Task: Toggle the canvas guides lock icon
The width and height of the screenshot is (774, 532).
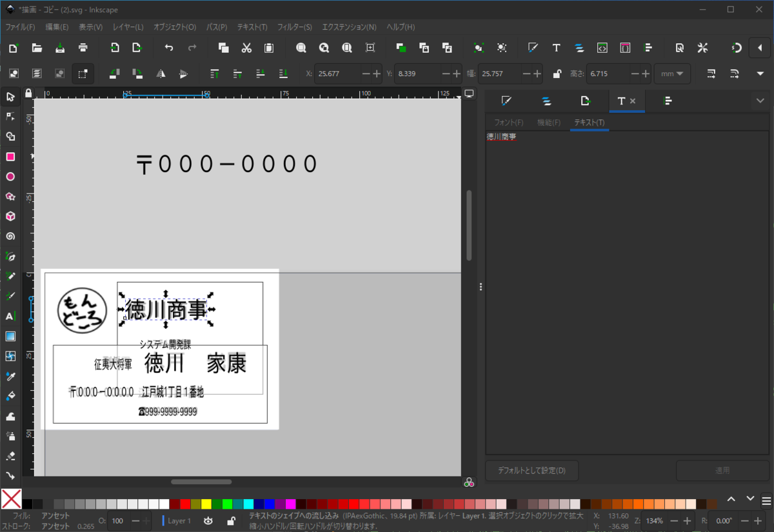Action: (x=28, y=94)
